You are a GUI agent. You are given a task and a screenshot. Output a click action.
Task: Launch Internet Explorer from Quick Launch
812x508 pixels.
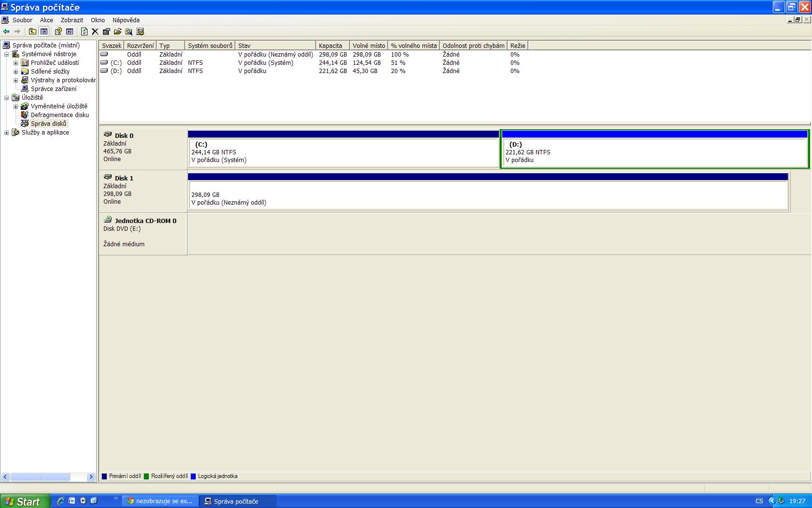pyautogui.click(x=61, y=501)
